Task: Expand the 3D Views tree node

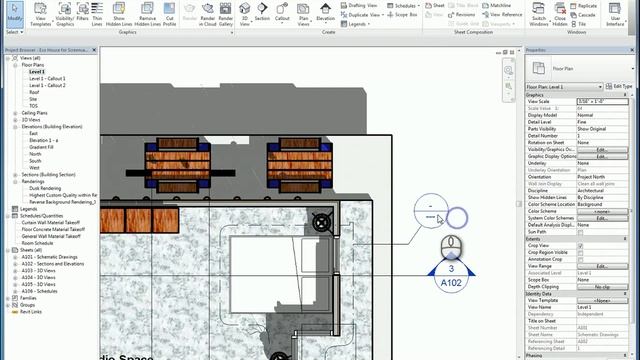Action: pyautogui.click(x=15, y=120)
